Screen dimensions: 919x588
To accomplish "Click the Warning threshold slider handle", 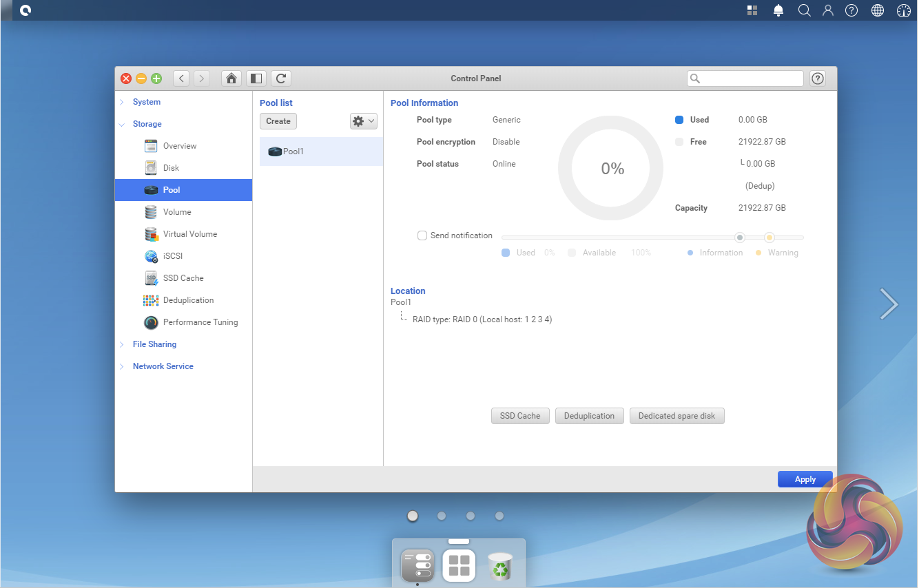I will click(770, 238).
